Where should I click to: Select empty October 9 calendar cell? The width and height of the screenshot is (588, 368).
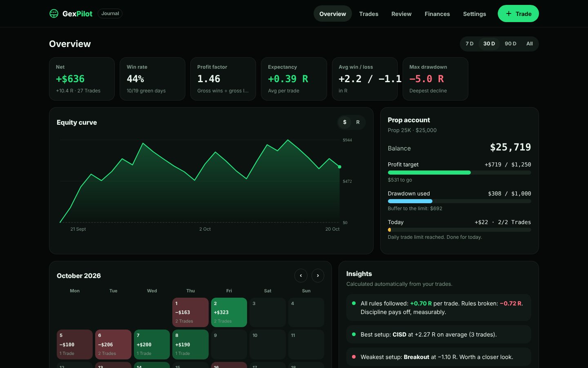click(229, 344)
